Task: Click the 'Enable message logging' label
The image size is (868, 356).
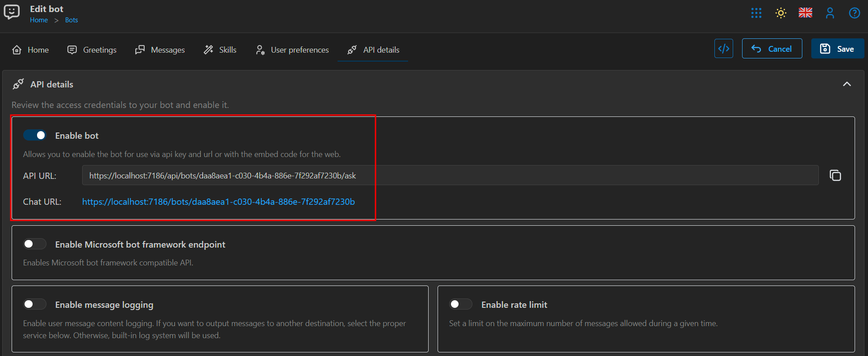Action: 104,305
